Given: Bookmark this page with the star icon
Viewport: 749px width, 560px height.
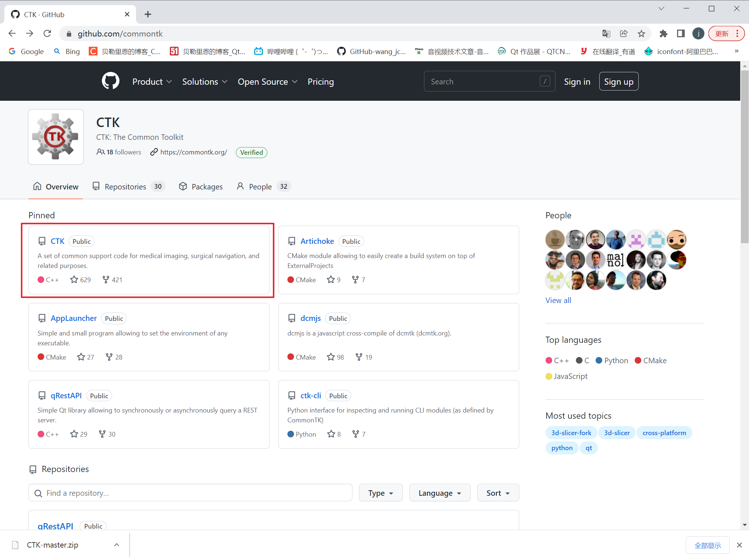Looking at the screenshot, I should point(641,34).
